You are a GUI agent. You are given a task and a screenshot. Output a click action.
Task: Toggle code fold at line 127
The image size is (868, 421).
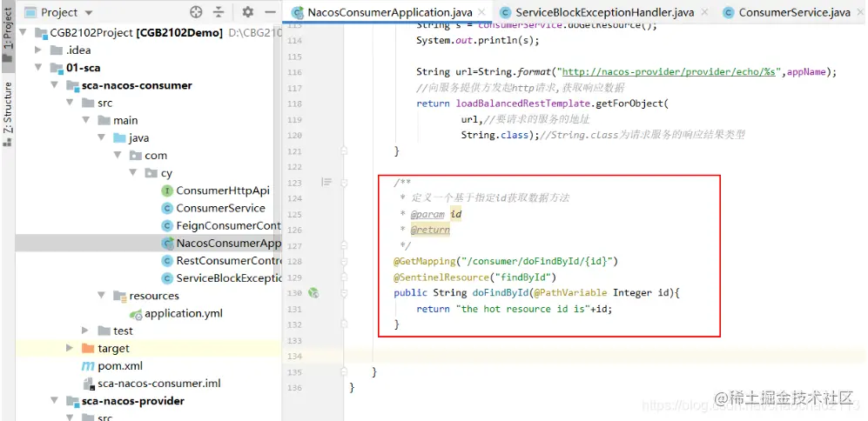(x=344, y=245)
